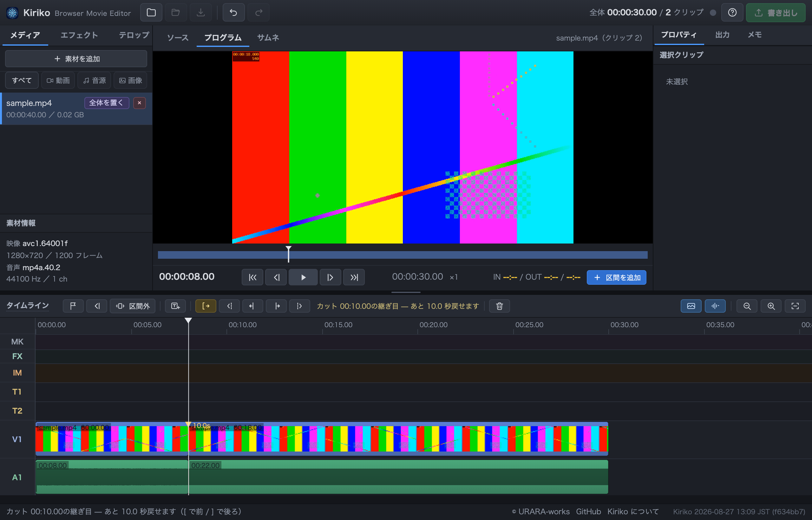The width and height of the screenshot is (812, 520).
Task: Select the sample.mp4 media item
Action: 76,109
